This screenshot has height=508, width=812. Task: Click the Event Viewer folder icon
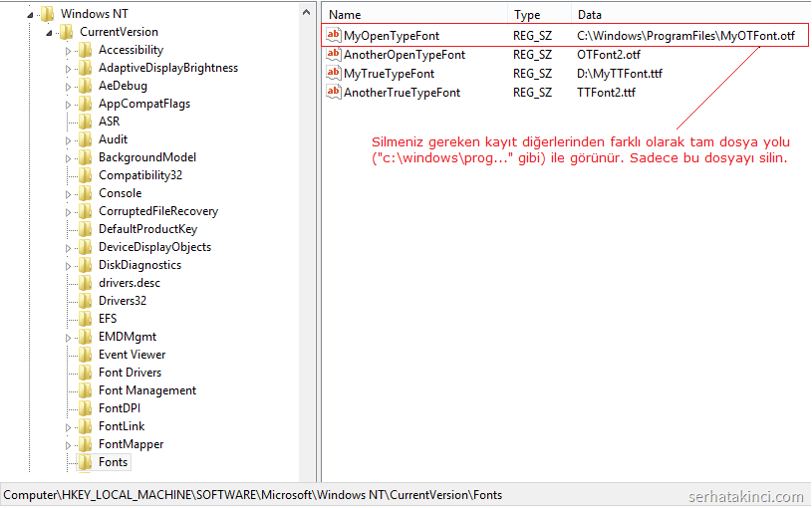86,355
